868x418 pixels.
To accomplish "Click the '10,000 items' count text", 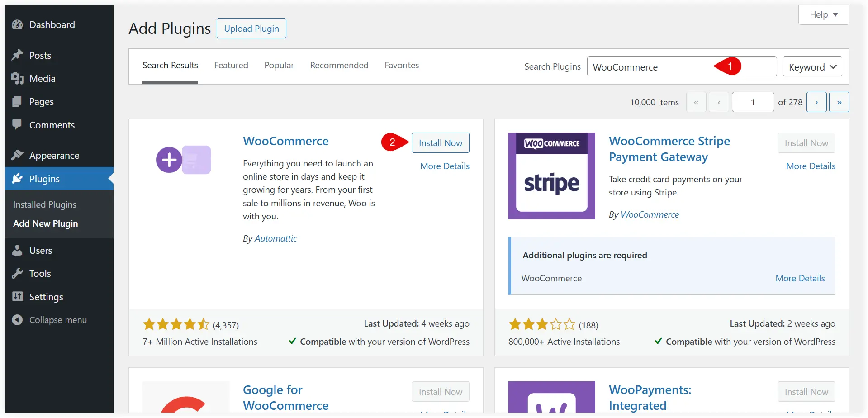I will pos(655,102).
